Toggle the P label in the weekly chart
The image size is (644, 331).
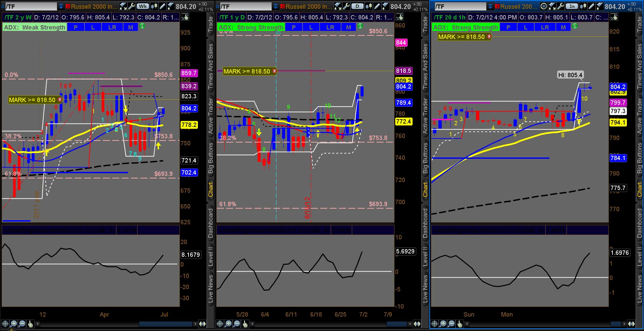[76, 27]
